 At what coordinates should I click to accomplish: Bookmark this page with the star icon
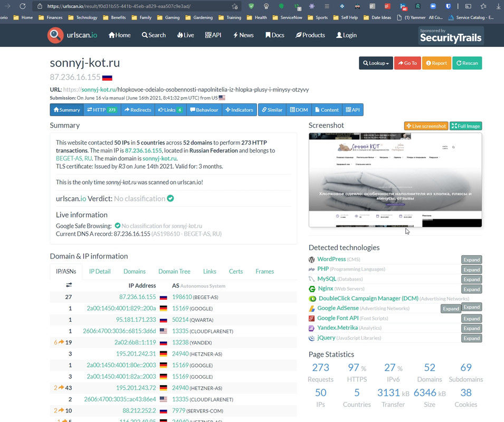(x=235, y=6)
